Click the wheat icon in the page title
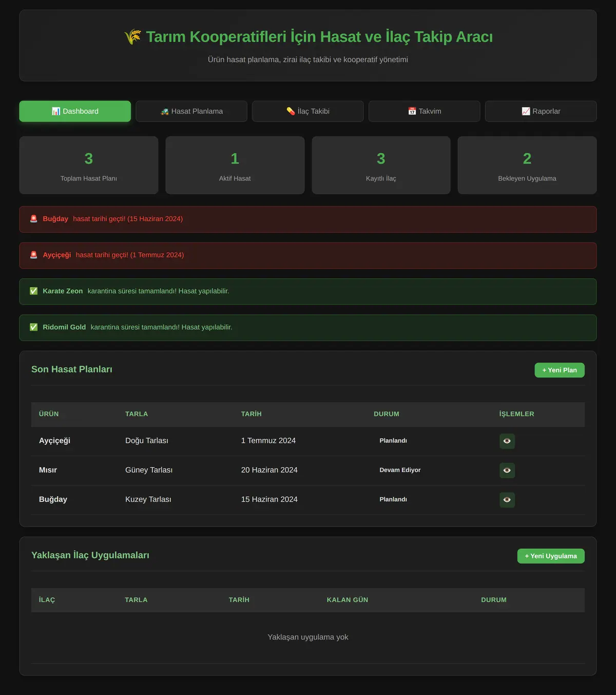Screen dimensions: 616x695 pos(132,37)
